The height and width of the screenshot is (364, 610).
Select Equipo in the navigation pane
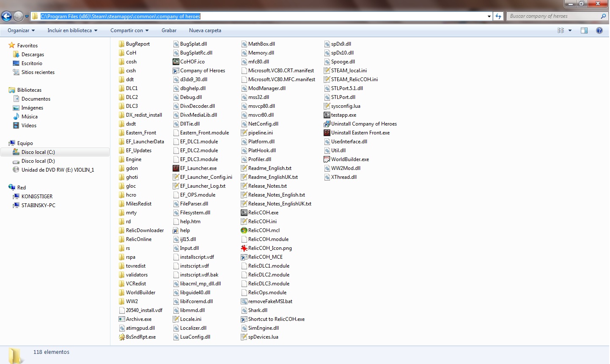coord(25,143)
